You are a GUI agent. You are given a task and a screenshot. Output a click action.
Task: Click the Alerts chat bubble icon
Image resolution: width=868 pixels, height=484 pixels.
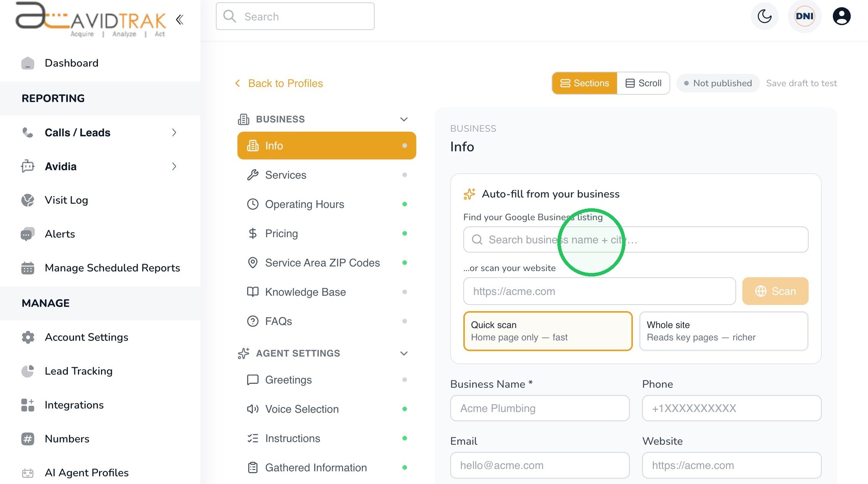tap(28, 234)
